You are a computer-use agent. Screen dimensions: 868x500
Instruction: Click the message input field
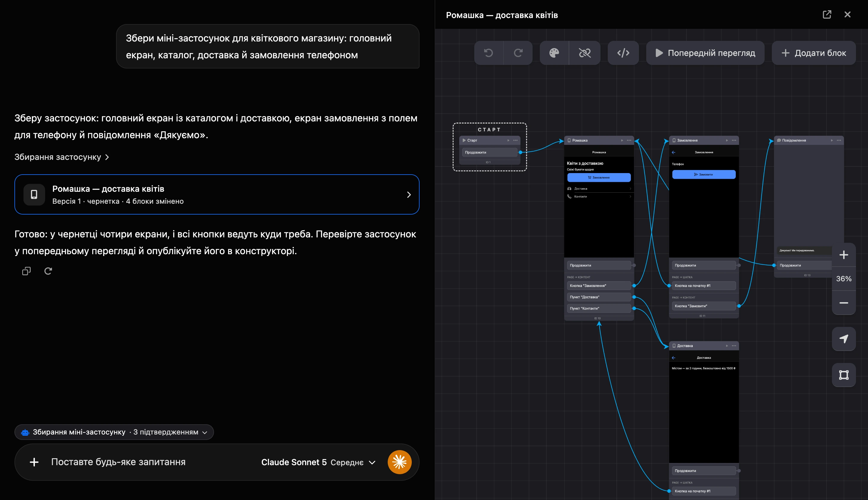[151, 462]
